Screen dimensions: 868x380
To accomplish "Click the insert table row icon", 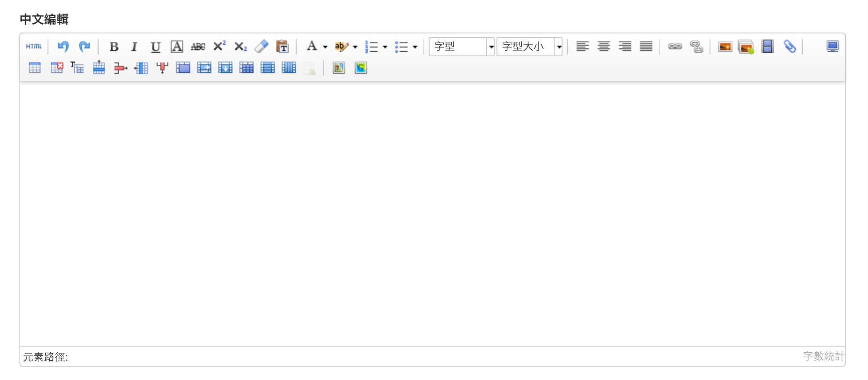I will point(99,67).
